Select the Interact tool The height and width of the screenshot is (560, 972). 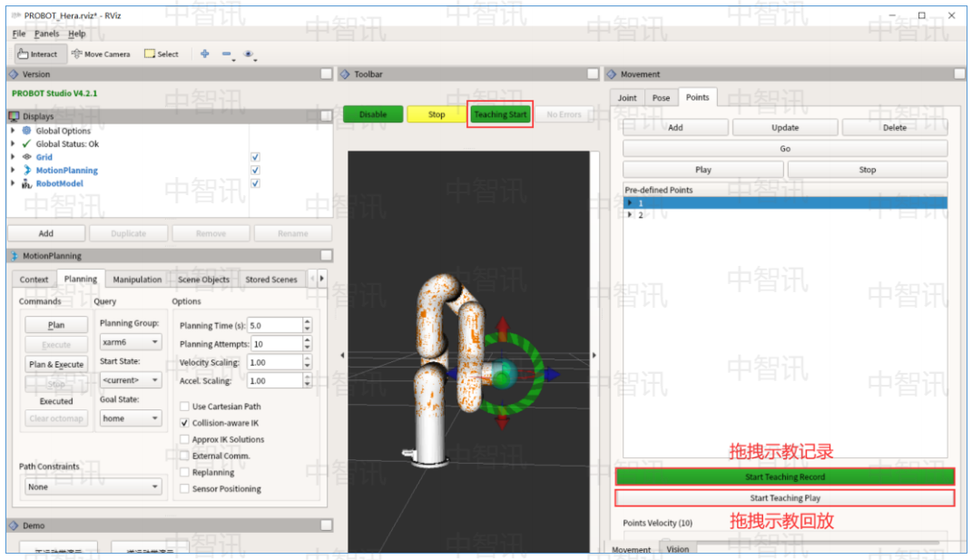tap(38, 54)
